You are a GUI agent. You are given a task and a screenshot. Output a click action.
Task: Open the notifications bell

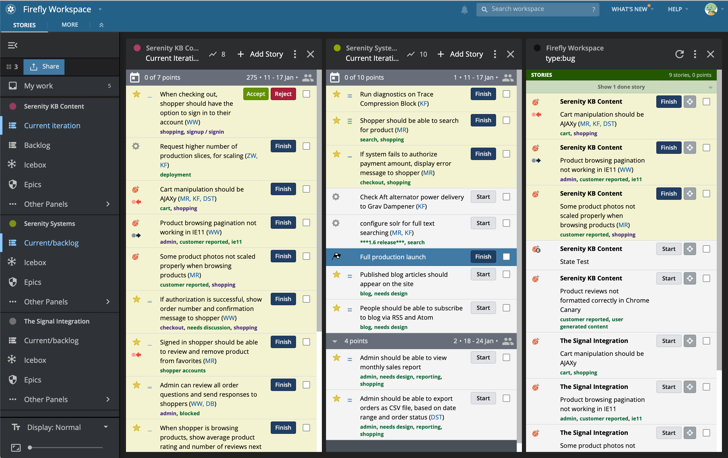click(464, 9)
